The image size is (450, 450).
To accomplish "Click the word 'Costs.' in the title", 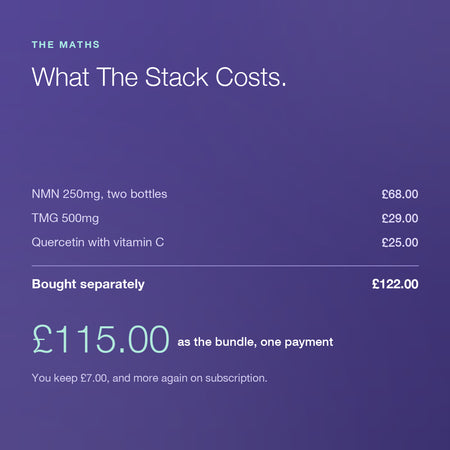I will tap(251, 77).
